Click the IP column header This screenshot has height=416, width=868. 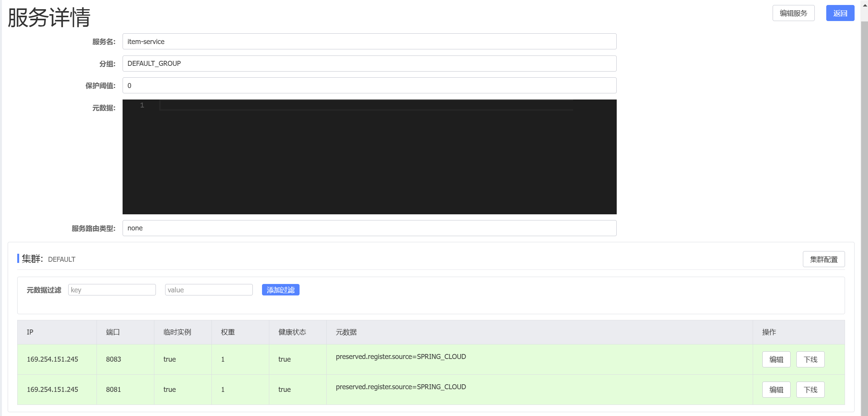[30, 332]
